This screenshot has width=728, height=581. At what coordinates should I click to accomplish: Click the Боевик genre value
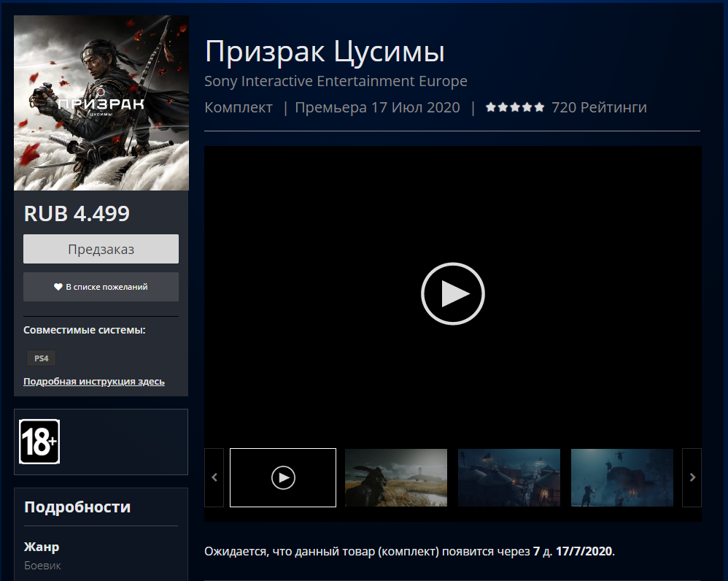[43, 566]
